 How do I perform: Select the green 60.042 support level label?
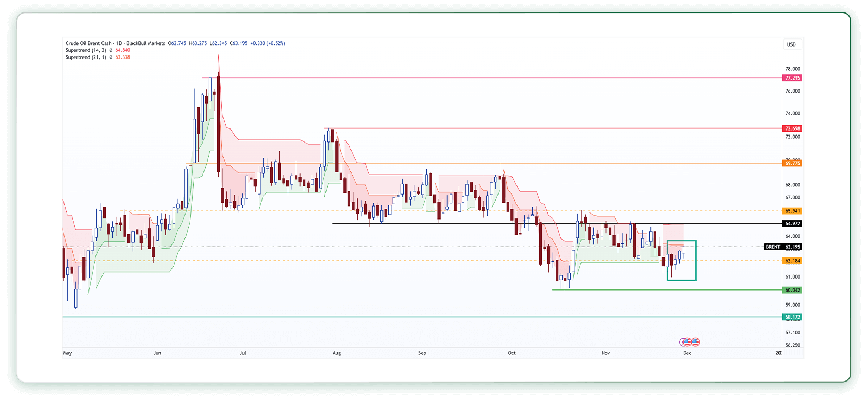tap(793, 290)
